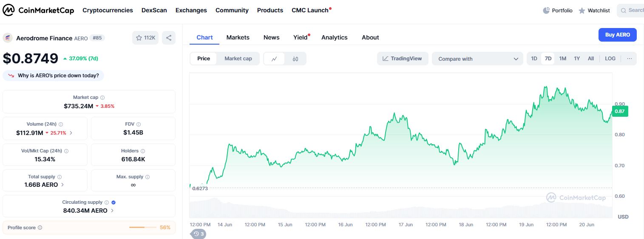The width and height of the screenshot is (644, 239).
Task: Open chart more options ellipsis
Action: [629, 59]
